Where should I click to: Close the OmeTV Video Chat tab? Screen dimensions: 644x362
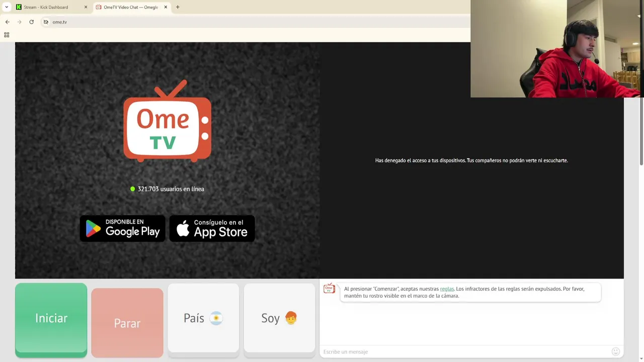(166, 7)
